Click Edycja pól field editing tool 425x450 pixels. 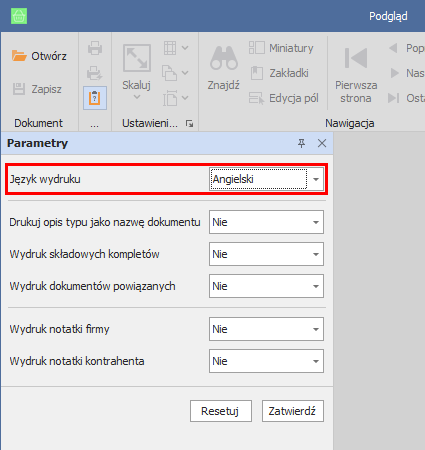(284, 98)
